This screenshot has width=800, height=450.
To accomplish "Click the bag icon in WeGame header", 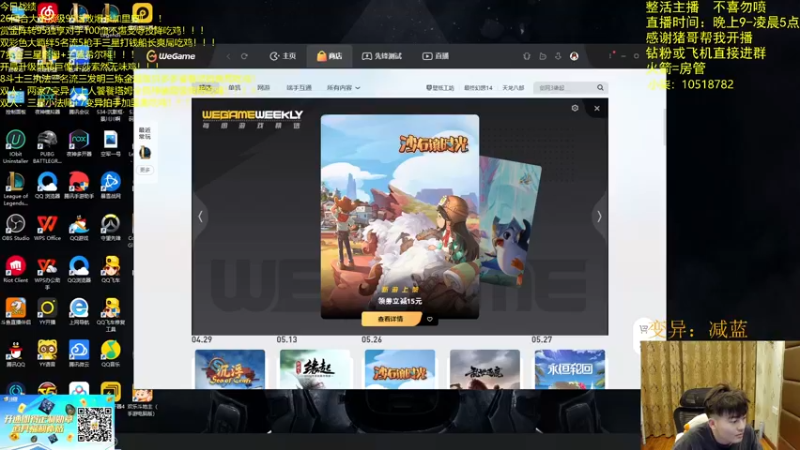I will 527,56.
